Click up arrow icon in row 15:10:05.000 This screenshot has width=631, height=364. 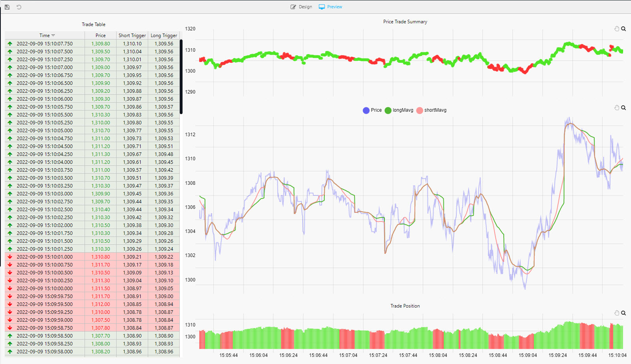[x=10, y=131]
